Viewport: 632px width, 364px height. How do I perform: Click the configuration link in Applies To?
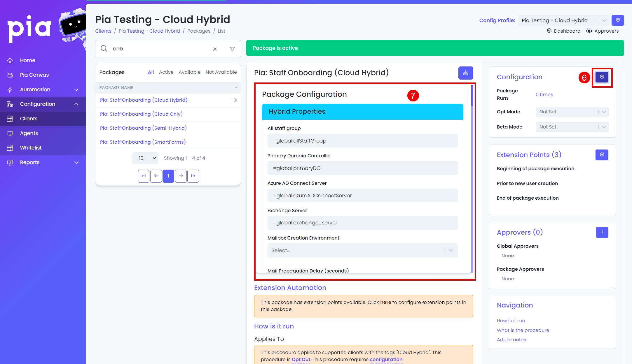[386, 359]
